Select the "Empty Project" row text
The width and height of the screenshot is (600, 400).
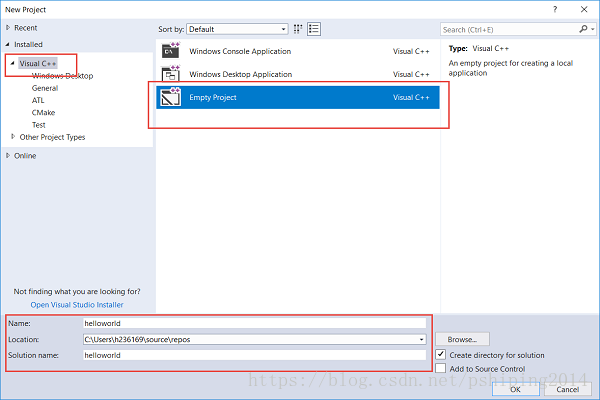click(213, 97)
